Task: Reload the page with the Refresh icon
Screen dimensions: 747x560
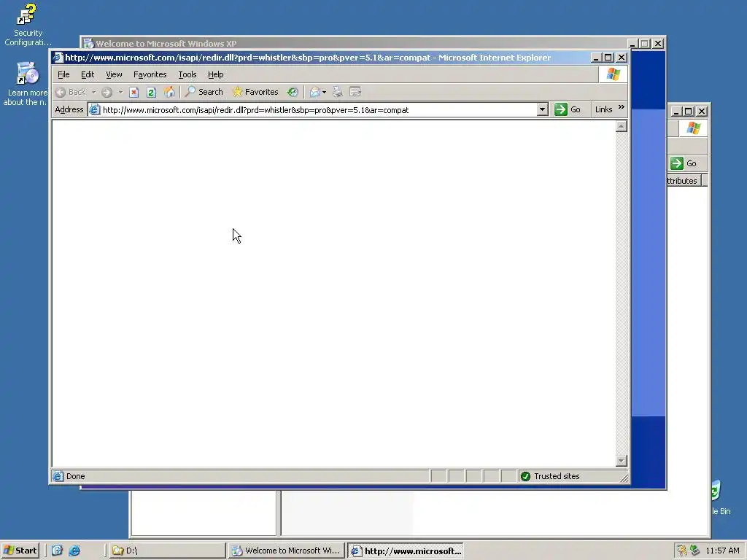Action: coord(151,93)
